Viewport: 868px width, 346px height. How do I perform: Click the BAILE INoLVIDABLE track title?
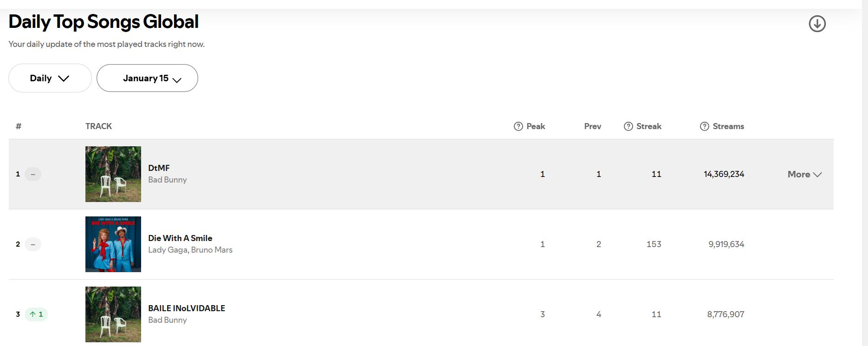tap(187, 308)
